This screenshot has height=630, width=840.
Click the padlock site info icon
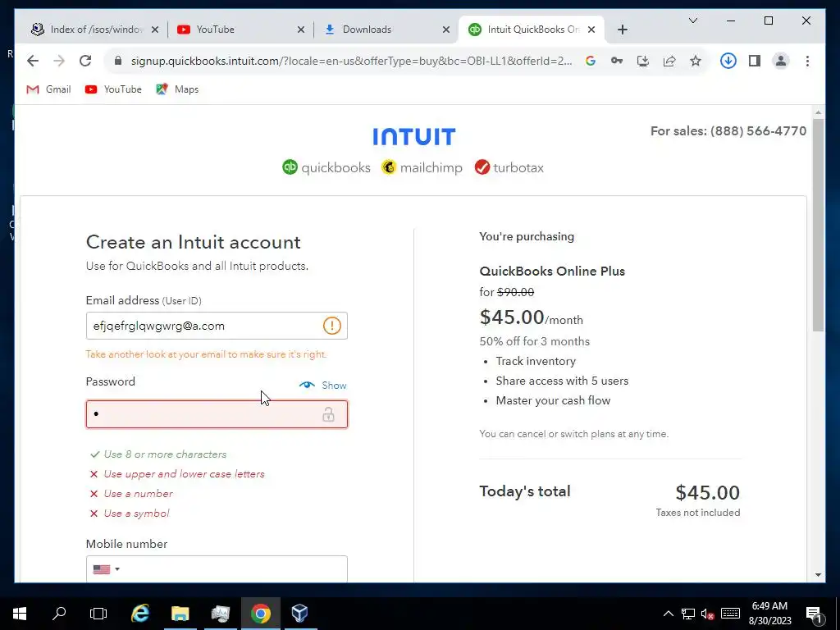coord(118,61)
